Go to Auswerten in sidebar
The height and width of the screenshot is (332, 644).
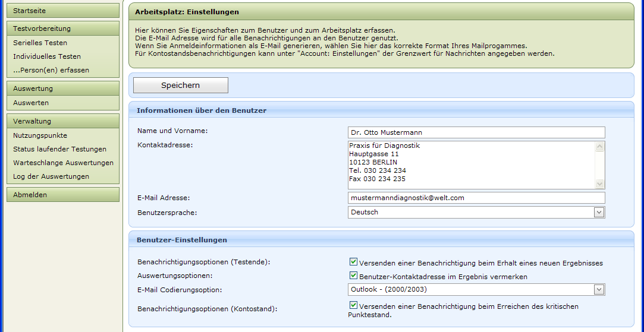pyautogui.click(x=31, y=103)
